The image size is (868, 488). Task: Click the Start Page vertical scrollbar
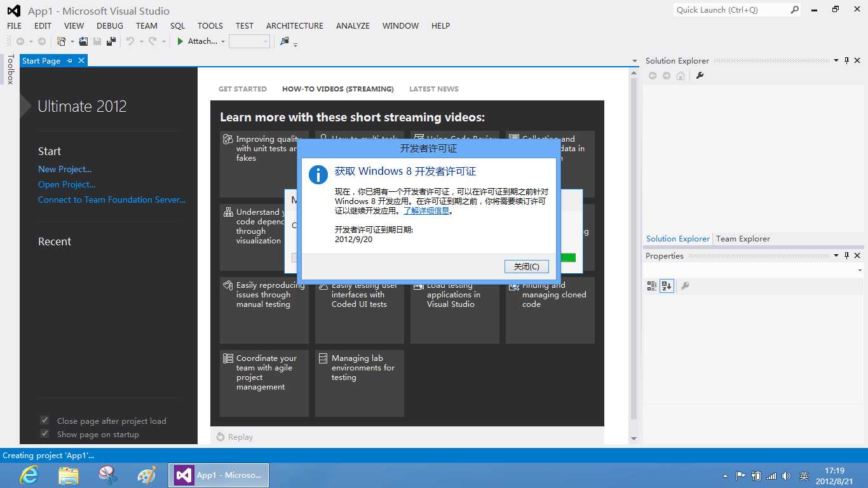(634, 256)
